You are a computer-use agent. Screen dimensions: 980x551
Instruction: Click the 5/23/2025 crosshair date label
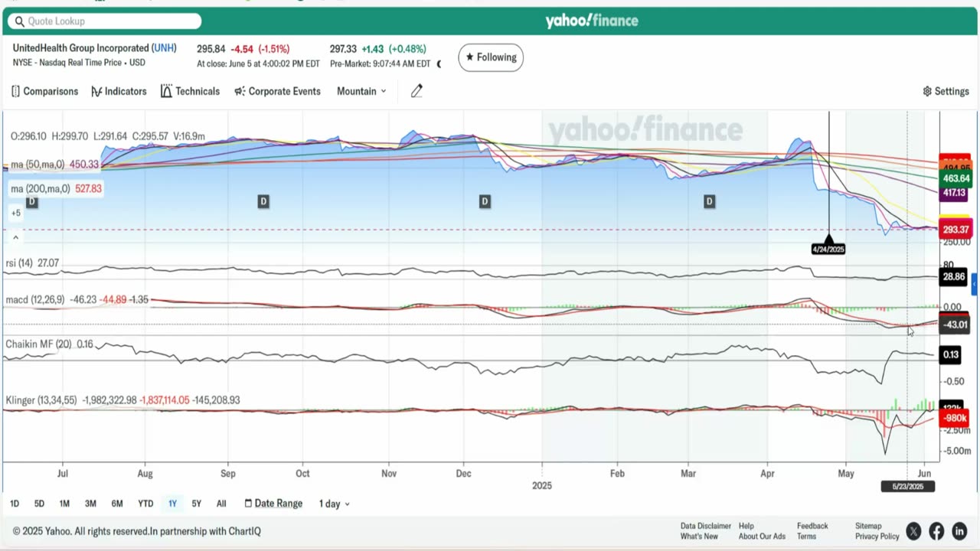[908, 487]
